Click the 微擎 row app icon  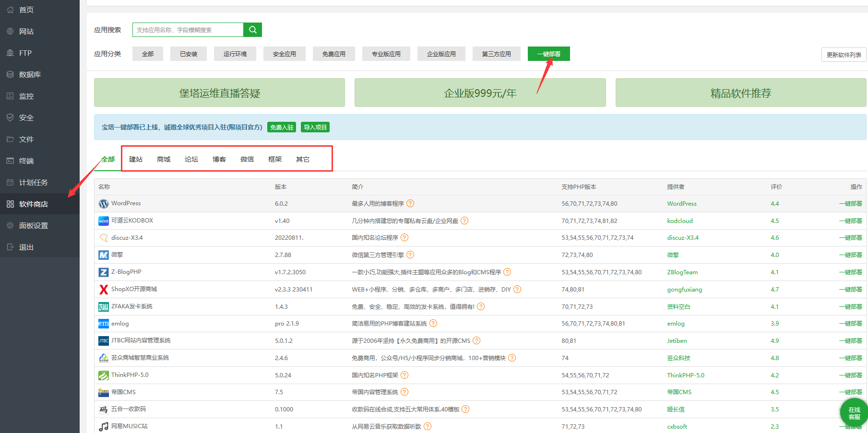[104, 255]
